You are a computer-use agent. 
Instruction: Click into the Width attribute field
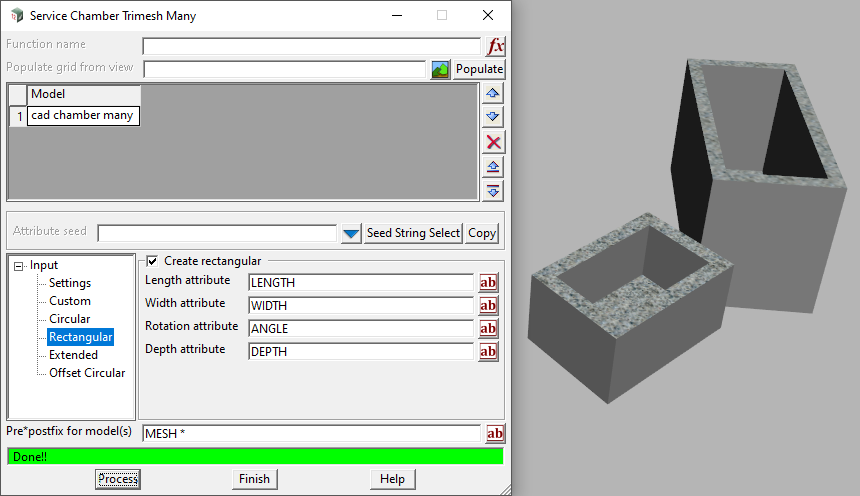pos(360,306)
